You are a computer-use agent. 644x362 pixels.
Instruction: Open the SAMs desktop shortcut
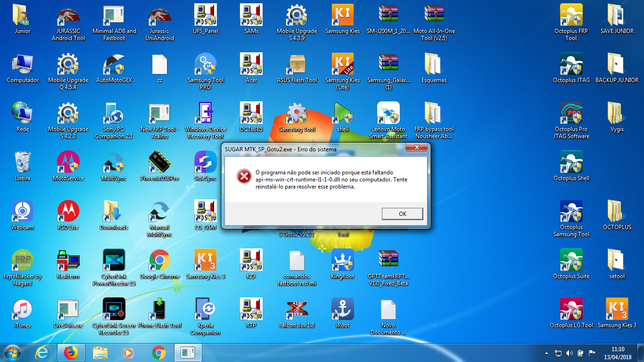[x=251, y=19]
